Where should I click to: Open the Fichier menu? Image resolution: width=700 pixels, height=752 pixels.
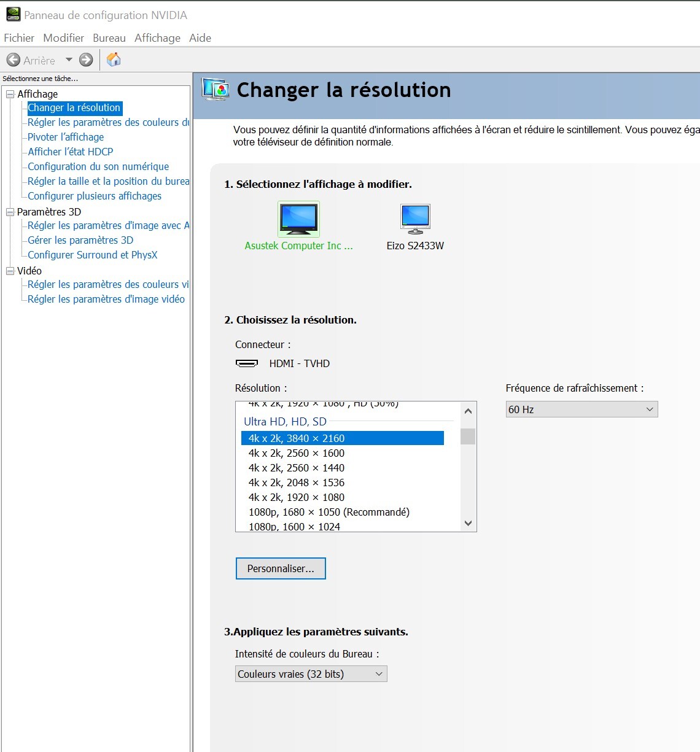point(19,38)
